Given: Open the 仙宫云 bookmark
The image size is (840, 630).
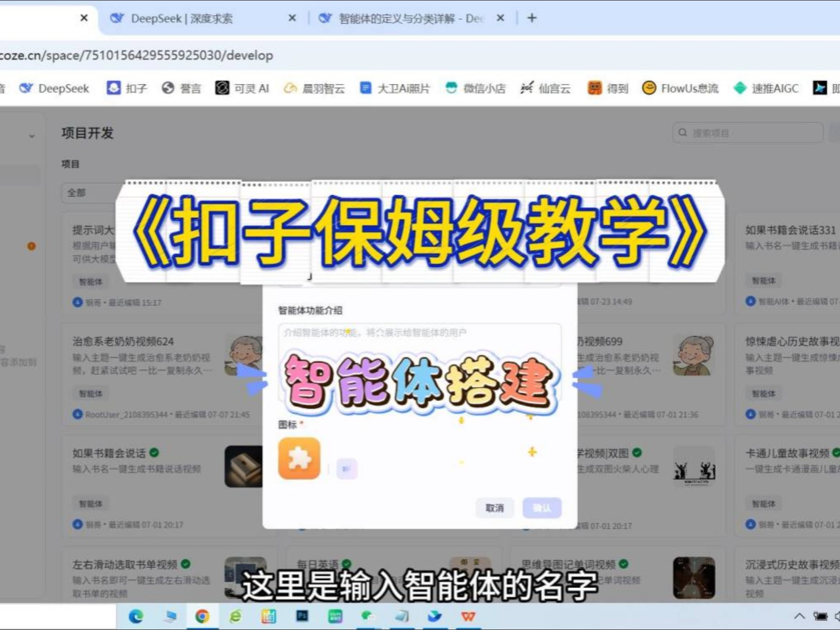Looking at the screenshot, I should tap(546, 88).
